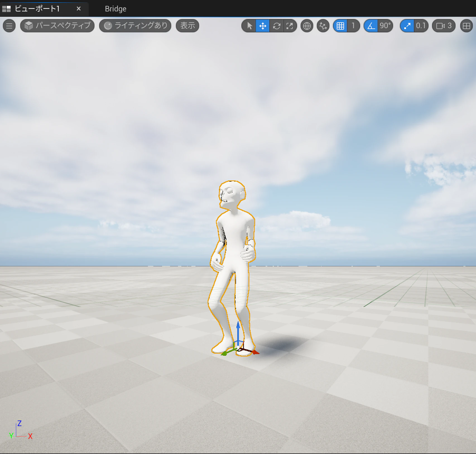Viewport: 476px width, 454px height.
Task: Toggle grid snapping on or off
Action: pyautogui.click(x=340, y=26)
